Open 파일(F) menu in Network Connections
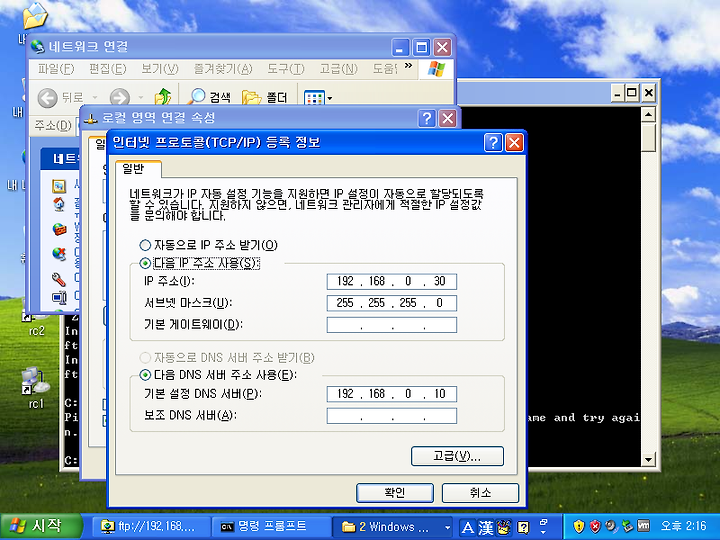 pyautogui.click(x=56, y=69)
